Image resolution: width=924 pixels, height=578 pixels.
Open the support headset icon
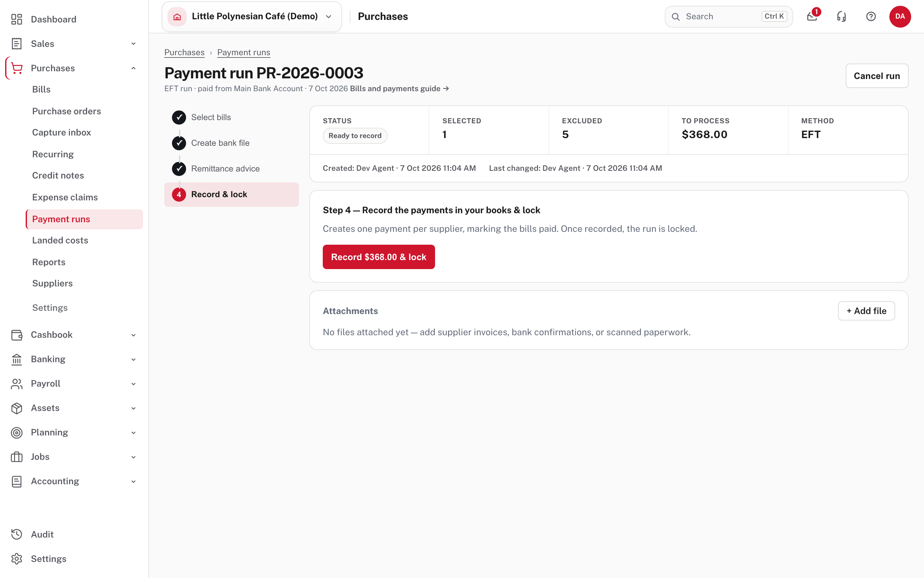[x=842, y=16]
